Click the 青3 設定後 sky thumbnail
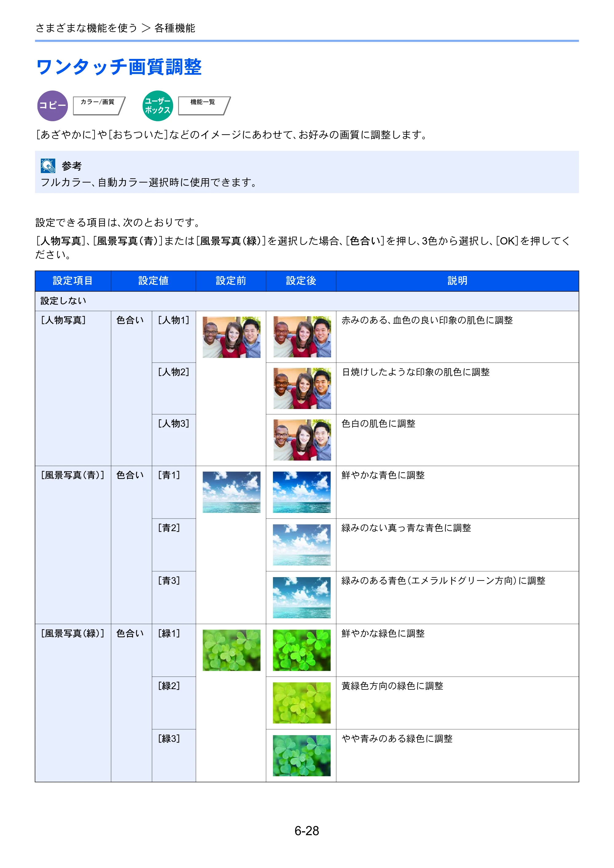 [x=302, y=597]
